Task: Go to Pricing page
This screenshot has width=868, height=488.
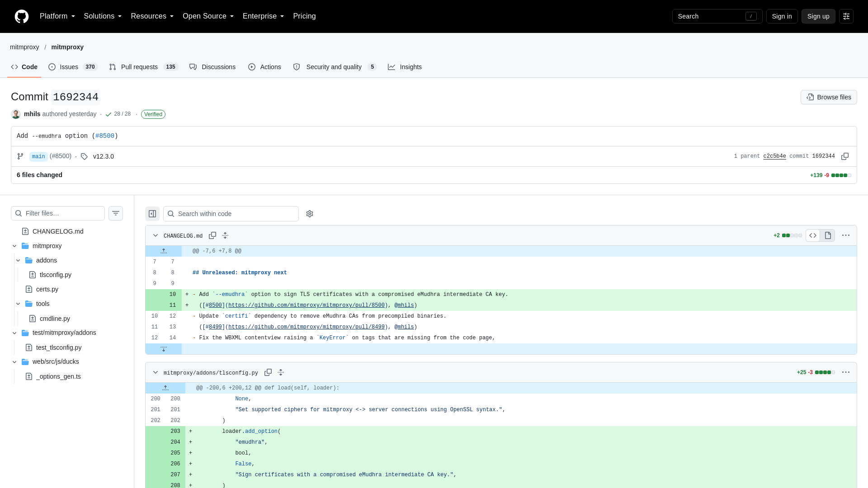Action: pos(304,16)
